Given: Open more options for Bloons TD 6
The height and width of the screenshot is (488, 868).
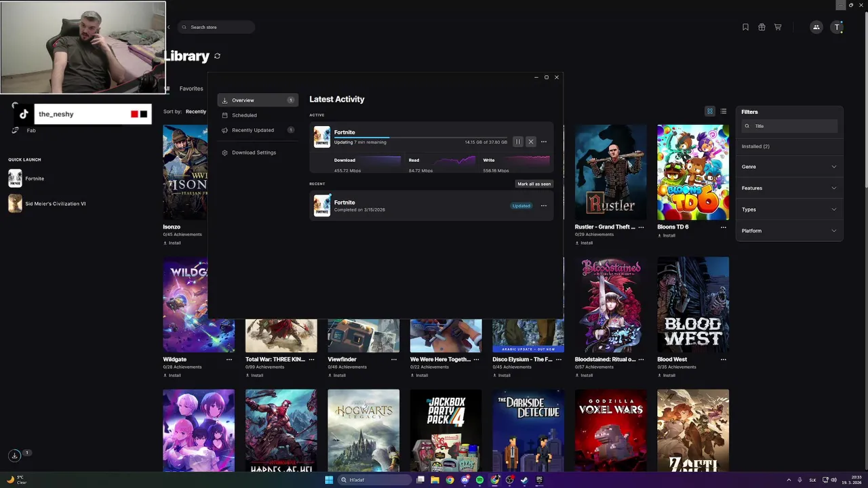Looking at the screenshot, I should (x=724, y=227).
